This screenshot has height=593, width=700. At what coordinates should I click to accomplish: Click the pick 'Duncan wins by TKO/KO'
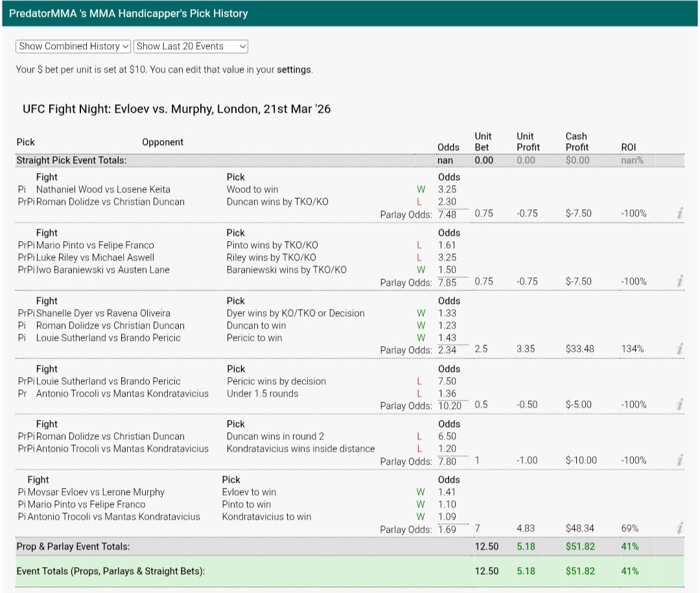[x=277, y=202]
